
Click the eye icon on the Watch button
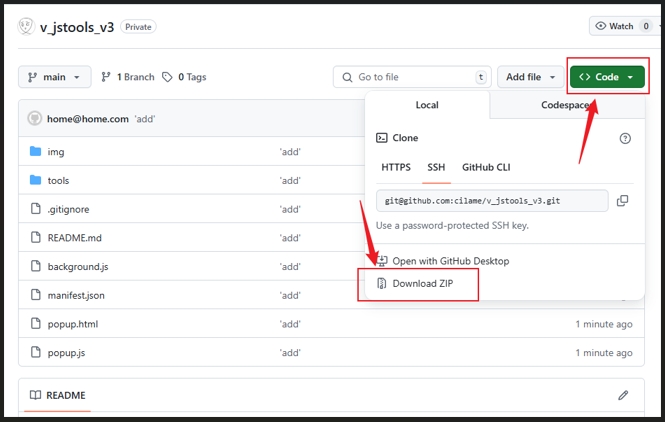pyautogui.click(x=601, y=26)
